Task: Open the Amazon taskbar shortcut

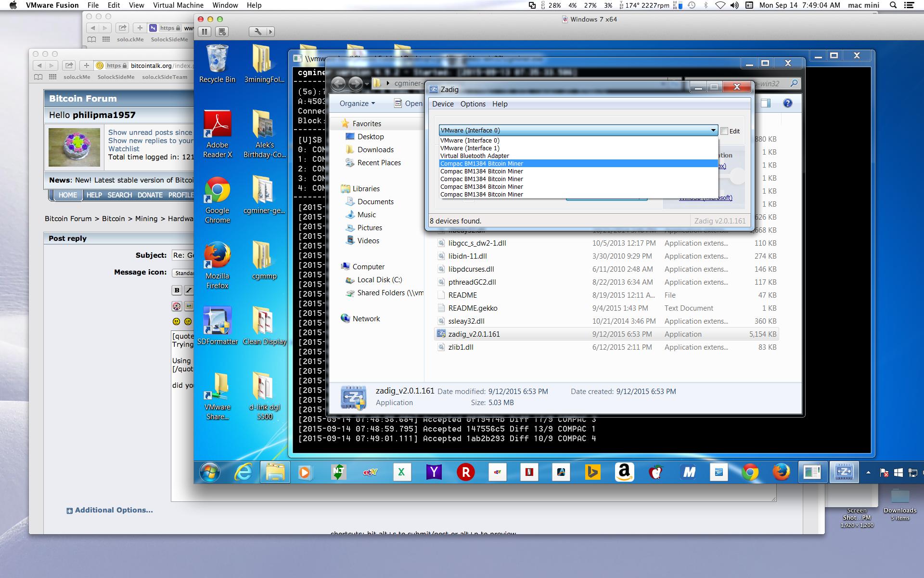Action: coord(624,473)
